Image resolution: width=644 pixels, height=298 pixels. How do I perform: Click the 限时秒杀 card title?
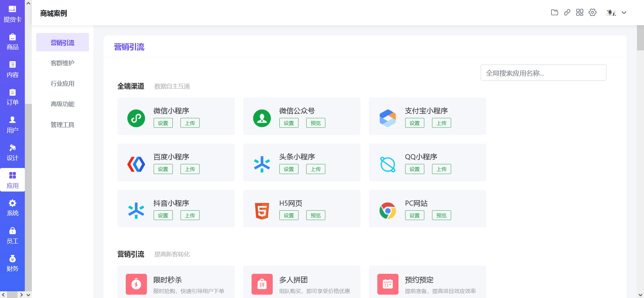(x=167, y=280)
